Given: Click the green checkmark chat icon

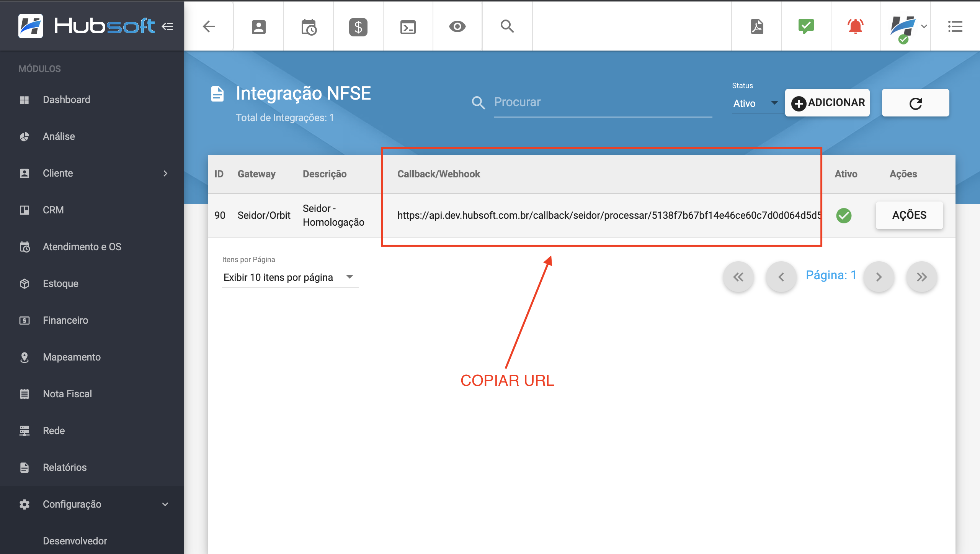Looking at the screenshot, I should tap(806, 26).
